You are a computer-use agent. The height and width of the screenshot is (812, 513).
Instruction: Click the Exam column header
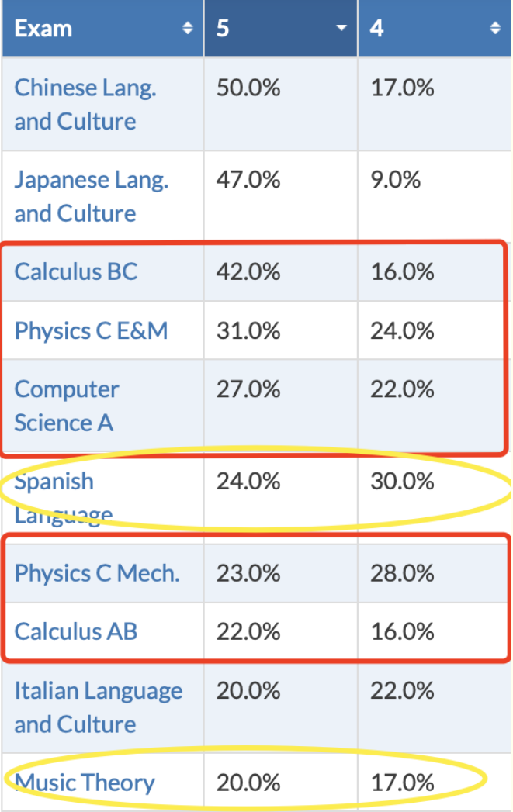click(102, 28)
